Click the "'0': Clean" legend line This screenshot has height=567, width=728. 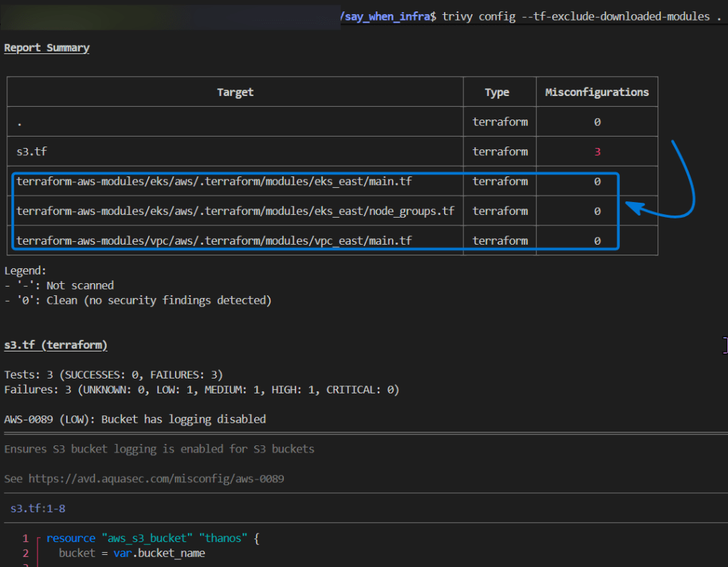click(x=138, y=300)
